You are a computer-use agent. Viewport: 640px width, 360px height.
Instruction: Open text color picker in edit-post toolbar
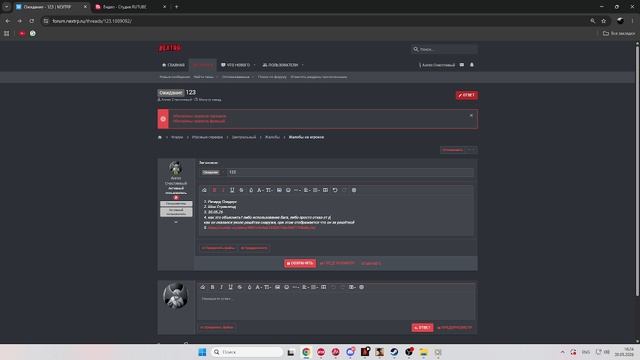(x=251, y=190)
